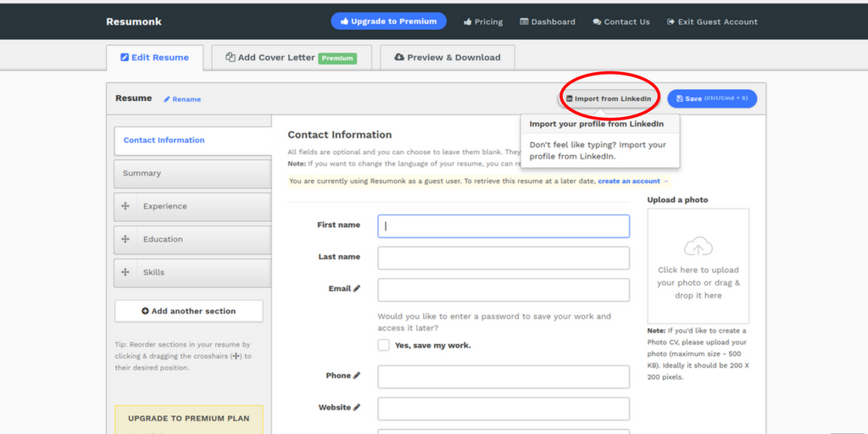868x434 pixels.
Task: Open the Experience section
Action: click(192, 207)
